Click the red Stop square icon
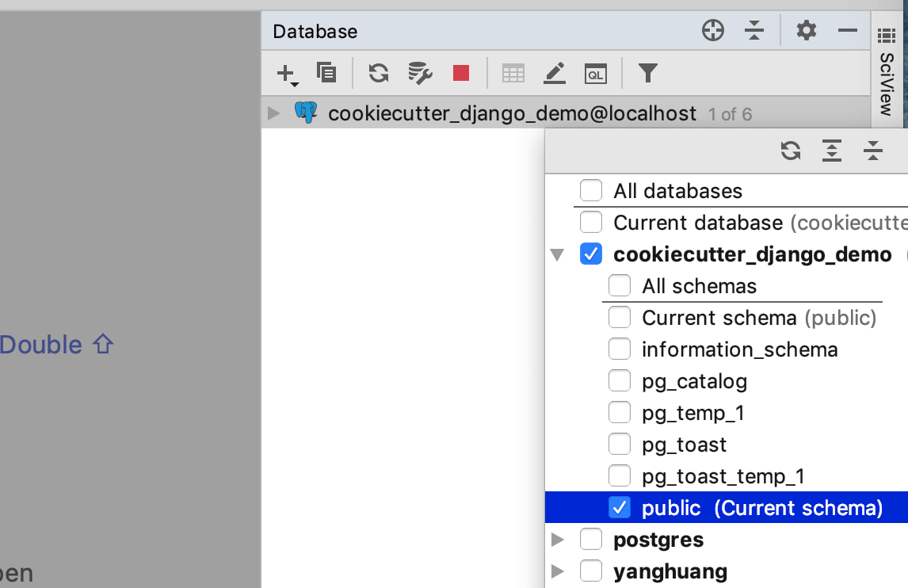The width and height of the screenshot is (908, 588). click(462, 72)
